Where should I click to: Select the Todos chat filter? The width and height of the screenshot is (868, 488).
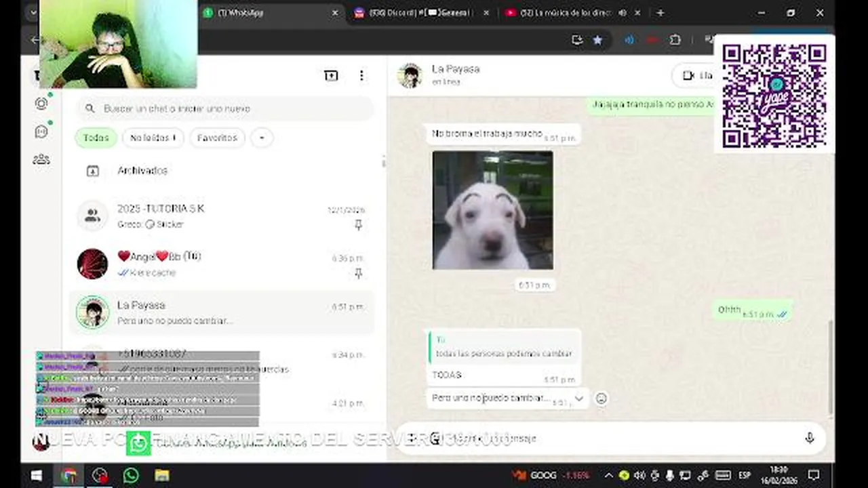pyautogui.click(x=96, y=138)
